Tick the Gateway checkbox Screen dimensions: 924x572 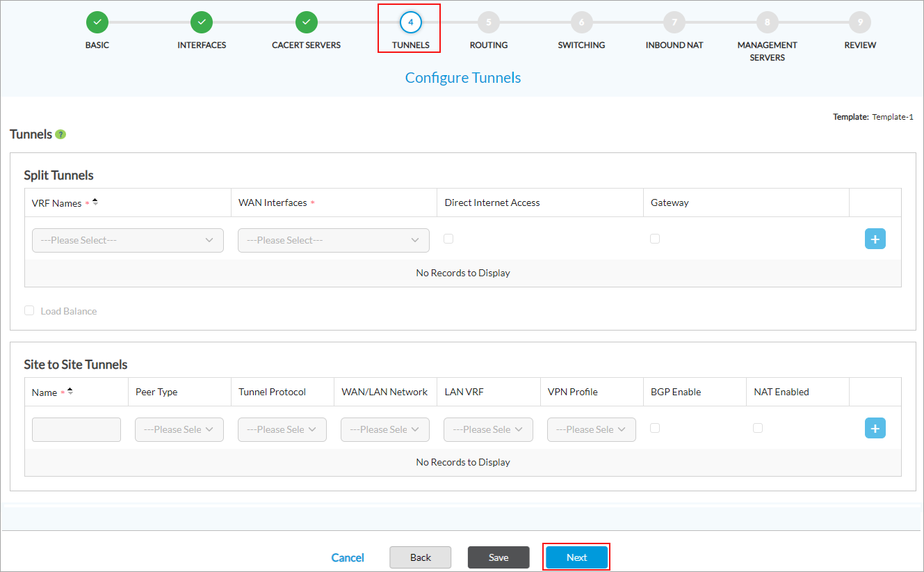click(x=655, y=239)
